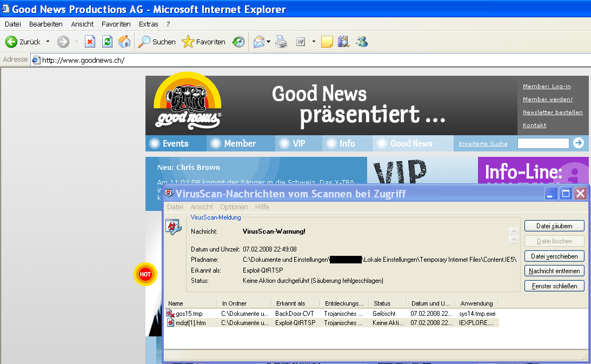This screenshot has width=591, height=364.
Task: Click the yellow note icon in toolbar
Action: (x=327, y=42)
